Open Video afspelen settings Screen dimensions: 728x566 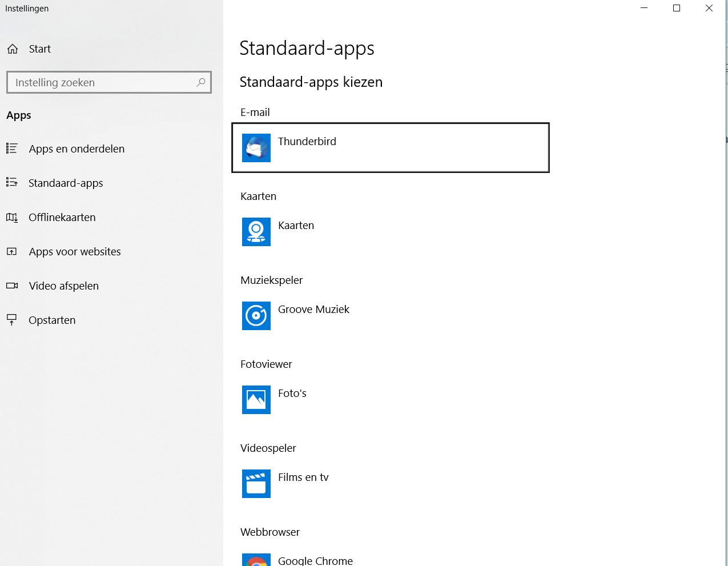(64, 286)
